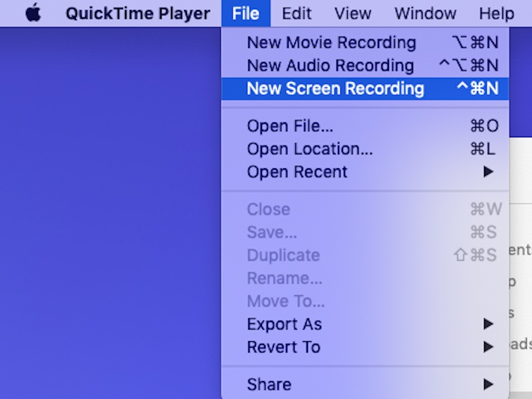Select New Audio Recording

(x=330, y=66)
